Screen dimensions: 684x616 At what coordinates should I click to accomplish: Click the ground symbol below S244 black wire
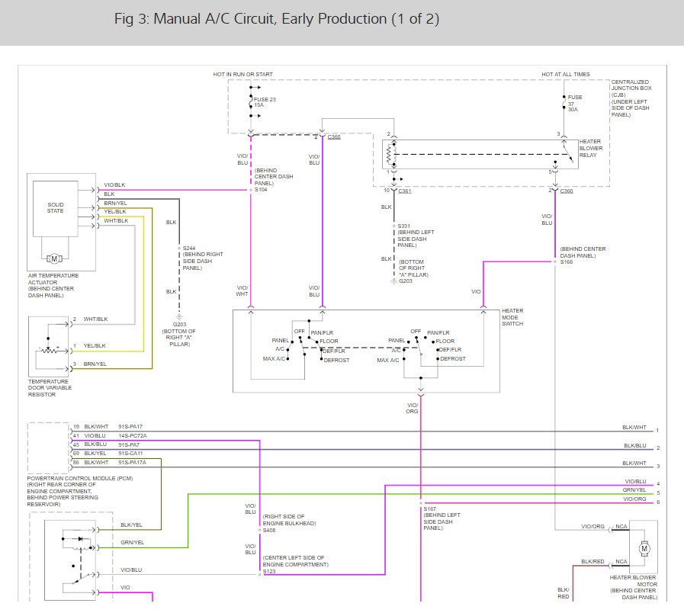[179, 318]
